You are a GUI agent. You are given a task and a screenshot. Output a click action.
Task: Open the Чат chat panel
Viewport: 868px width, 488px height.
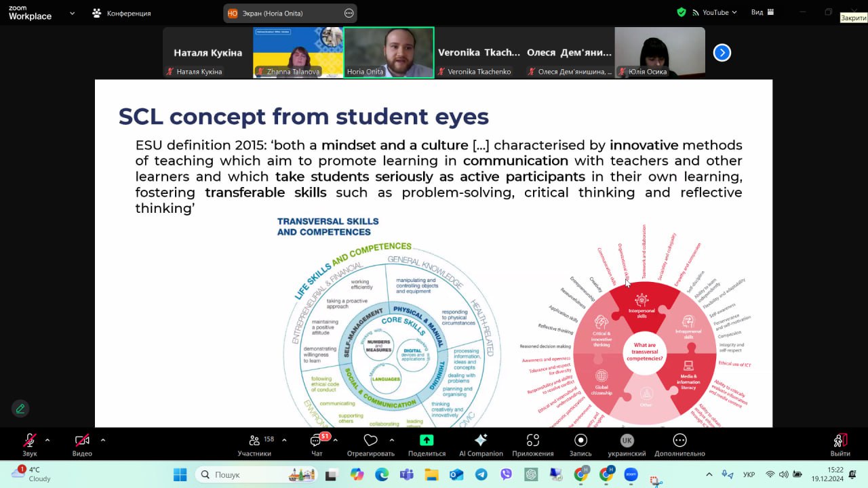pos(317,444)
